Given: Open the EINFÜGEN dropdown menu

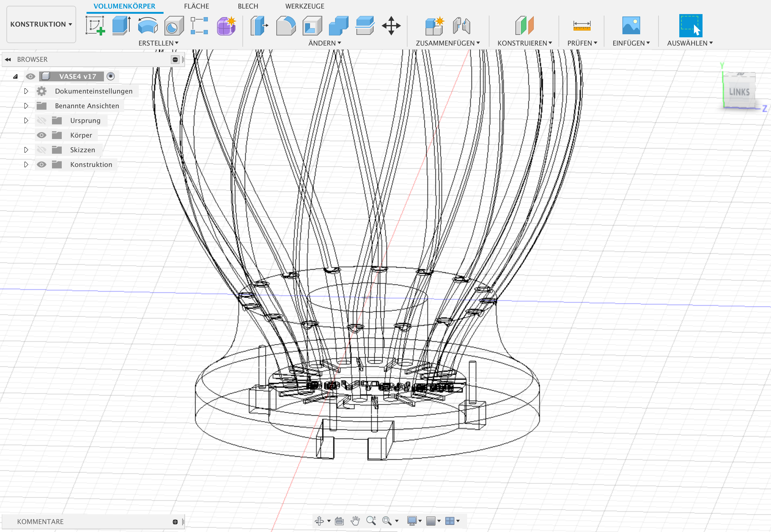Looking at the screenshot, I should point(631,43).
